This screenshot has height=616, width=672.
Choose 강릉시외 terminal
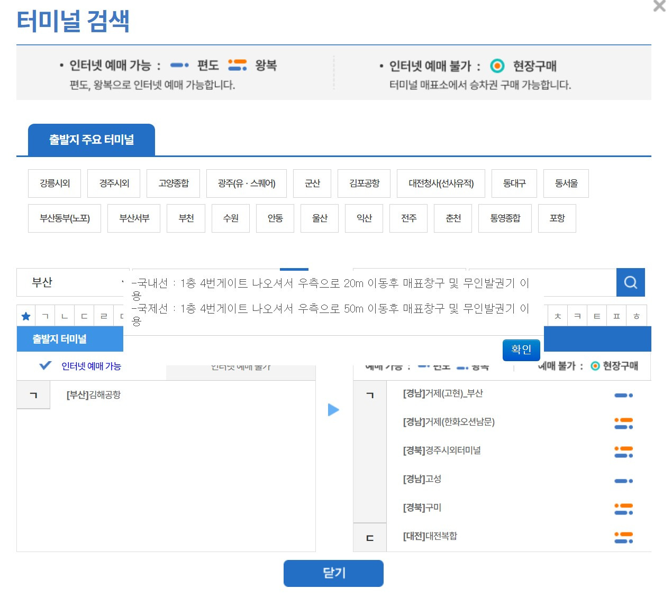point(55,183)
